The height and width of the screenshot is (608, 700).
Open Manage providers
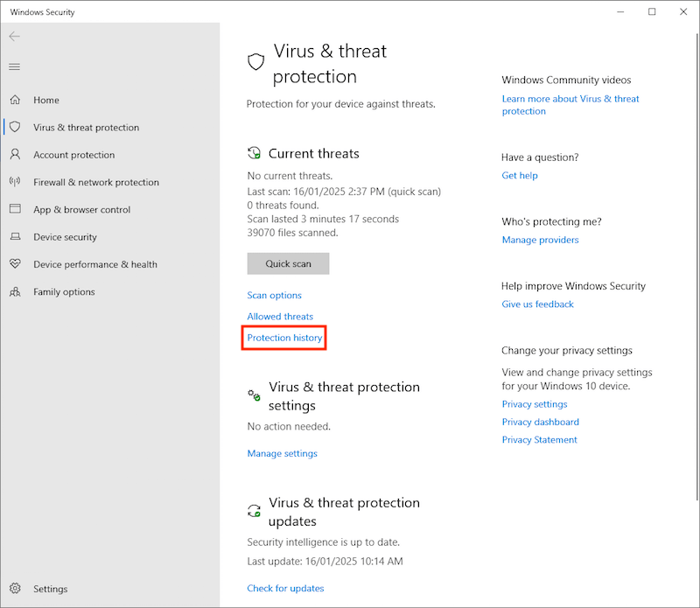coord(540,240)
